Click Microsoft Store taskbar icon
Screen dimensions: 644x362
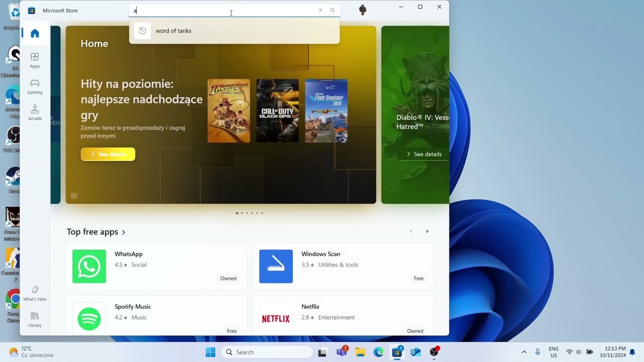pyautogui.click(x=397, y=352)
